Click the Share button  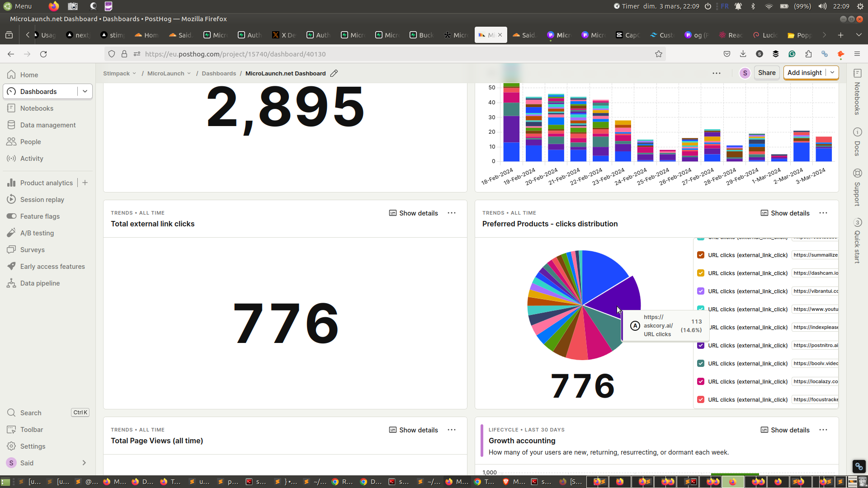(x=767, y=72)
